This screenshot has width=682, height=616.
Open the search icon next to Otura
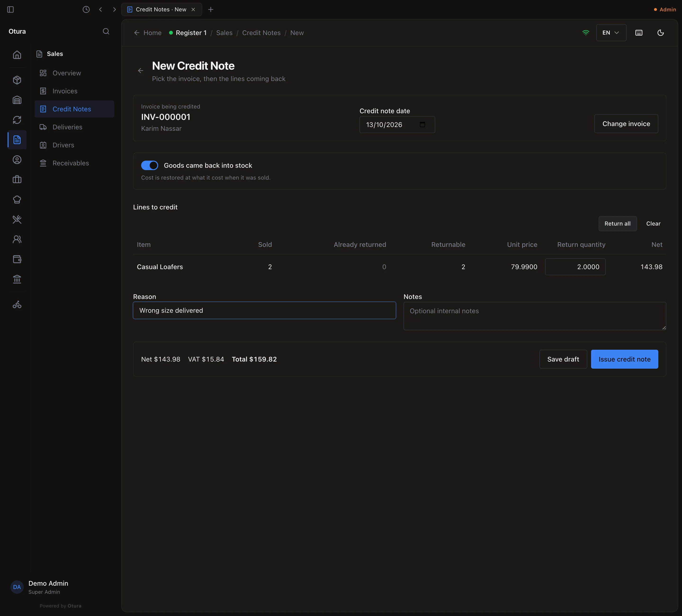tap(106, 32)
